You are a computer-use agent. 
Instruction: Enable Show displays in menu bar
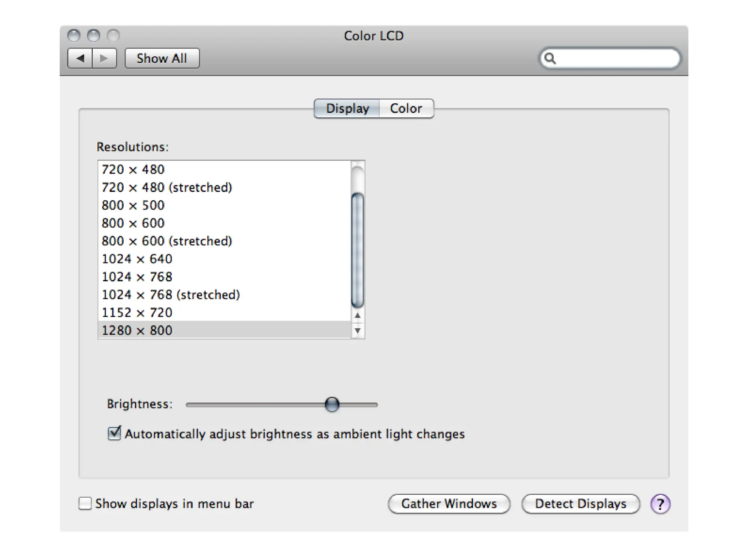[85, 503]
